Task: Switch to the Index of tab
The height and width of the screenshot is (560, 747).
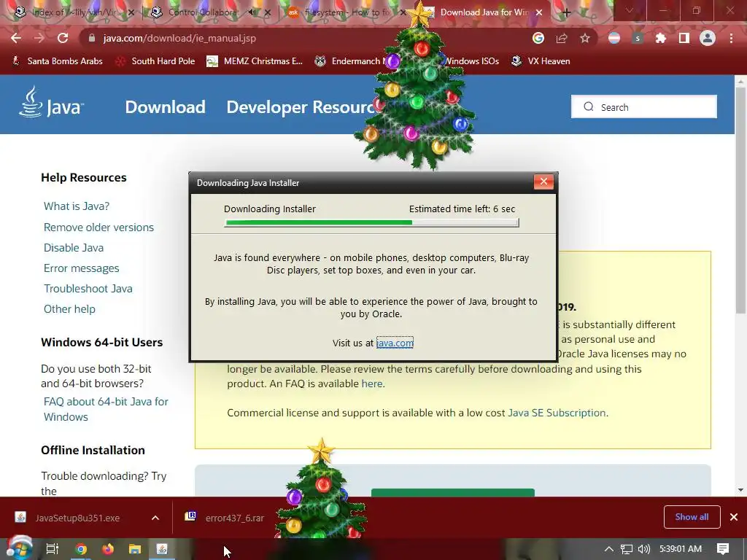Action: pos(74,12)
